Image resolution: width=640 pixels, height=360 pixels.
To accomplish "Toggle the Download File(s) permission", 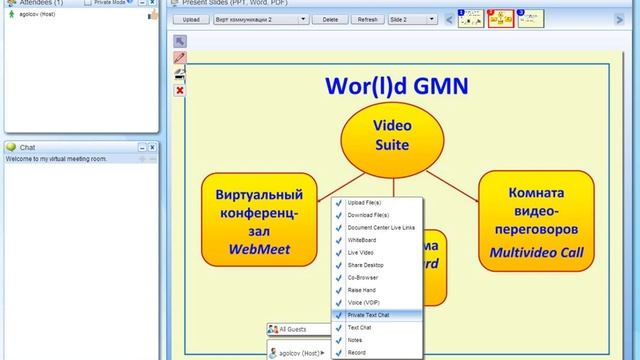I will click(377, 215).
